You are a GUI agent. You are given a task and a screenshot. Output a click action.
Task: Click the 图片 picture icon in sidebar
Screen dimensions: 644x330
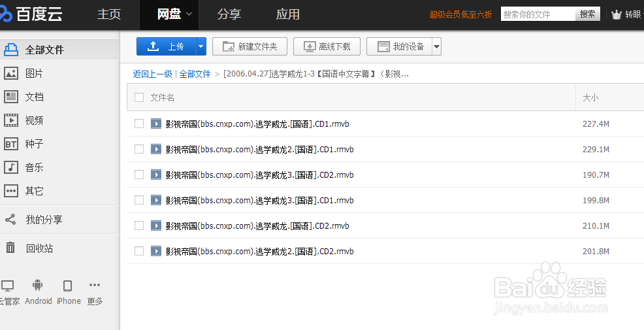click(11, 74)
